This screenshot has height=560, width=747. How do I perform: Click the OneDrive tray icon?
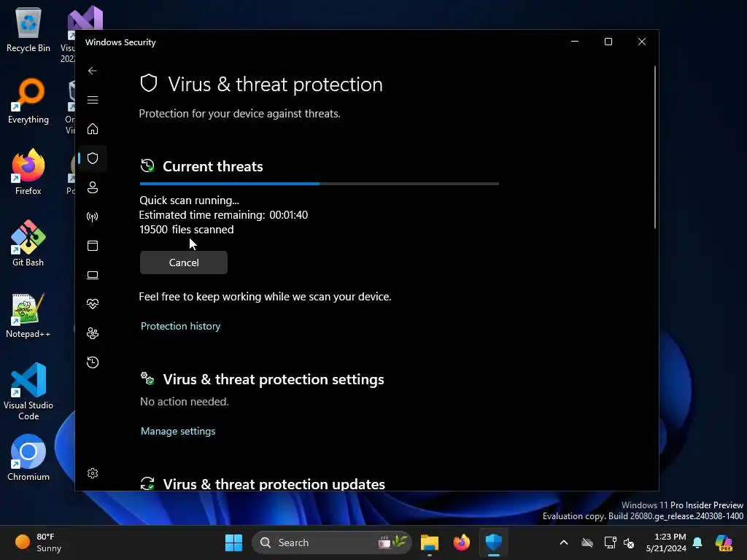pos(587,542)
